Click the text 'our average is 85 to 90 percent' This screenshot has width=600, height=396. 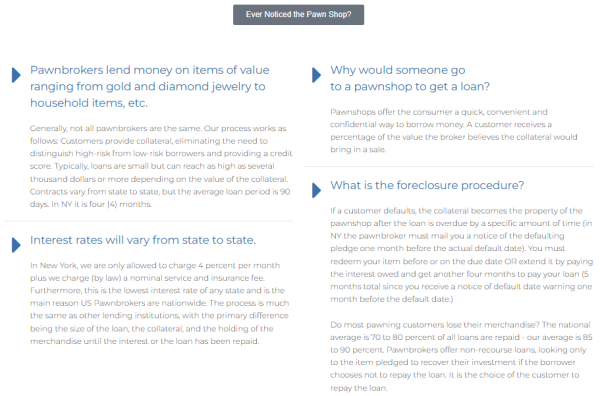click(461, 344)
